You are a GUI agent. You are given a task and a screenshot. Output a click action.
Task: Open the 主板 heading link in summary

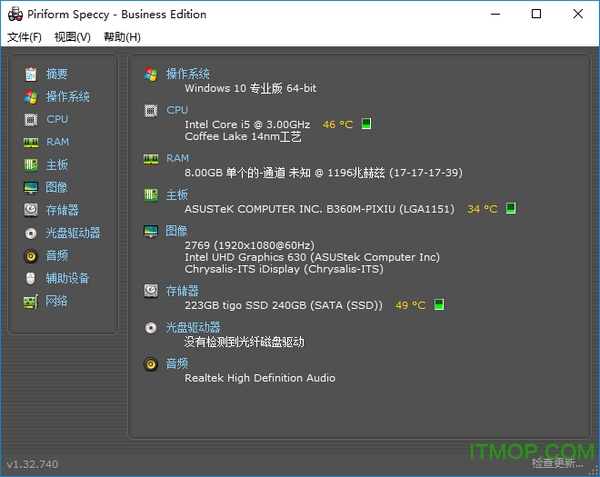point(177,195)
